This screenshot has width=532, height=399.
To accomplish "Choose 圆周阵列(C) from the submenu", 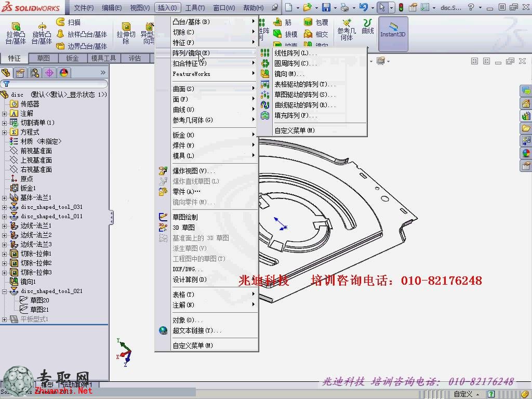I will pyautogui.click(x=312, y=63).
